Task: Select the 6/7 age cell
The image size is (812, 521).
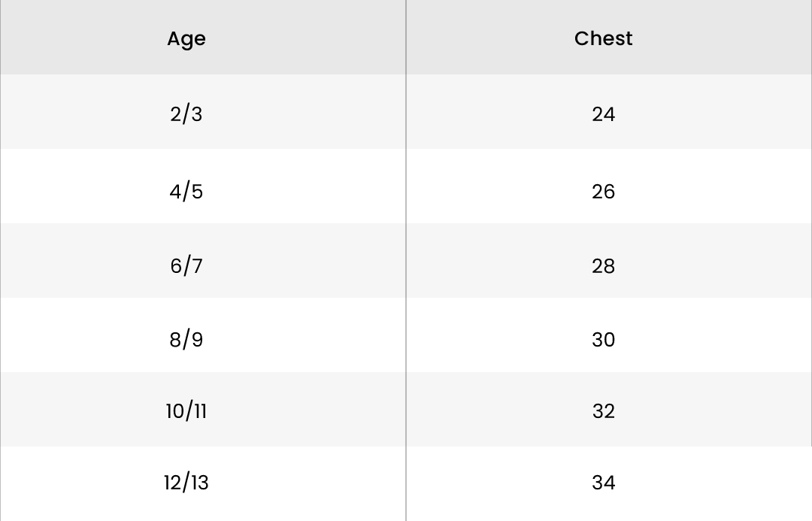Action: (x=186, y=266)
